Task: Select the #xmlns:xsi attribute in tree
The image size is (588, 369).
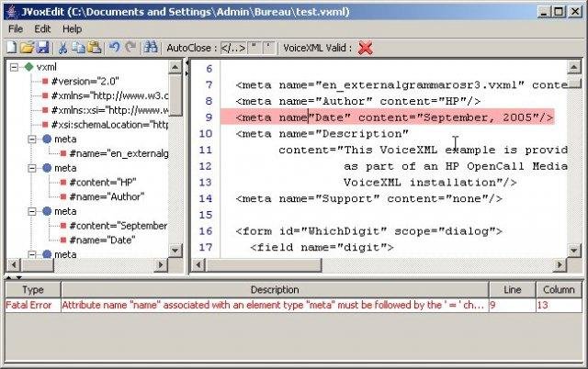Action: [x=109, y=110]
